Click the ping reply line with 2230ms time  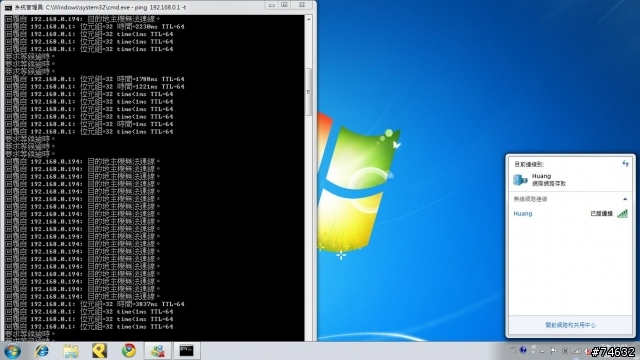(95, 27)
